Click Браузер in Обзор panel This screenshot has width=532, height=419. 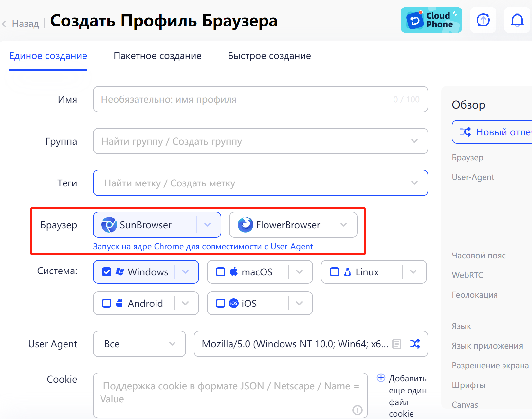point(468,157)
